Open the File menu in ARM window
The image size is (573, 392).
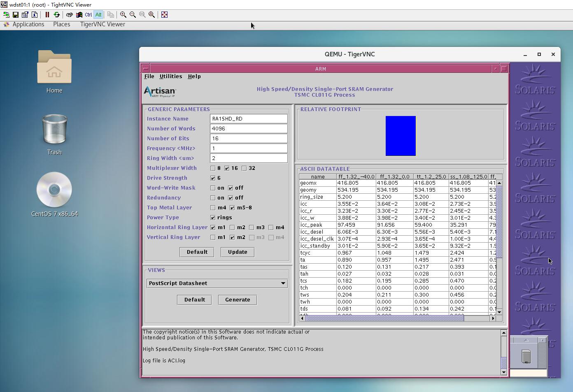pos(149,77)
